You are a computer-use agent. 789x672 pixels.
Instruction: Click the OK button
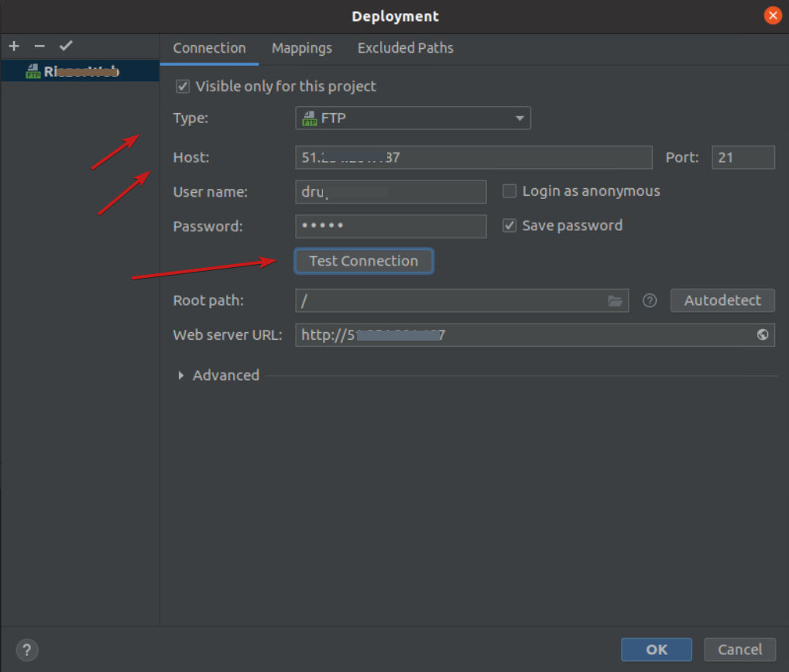click(657, 650)
